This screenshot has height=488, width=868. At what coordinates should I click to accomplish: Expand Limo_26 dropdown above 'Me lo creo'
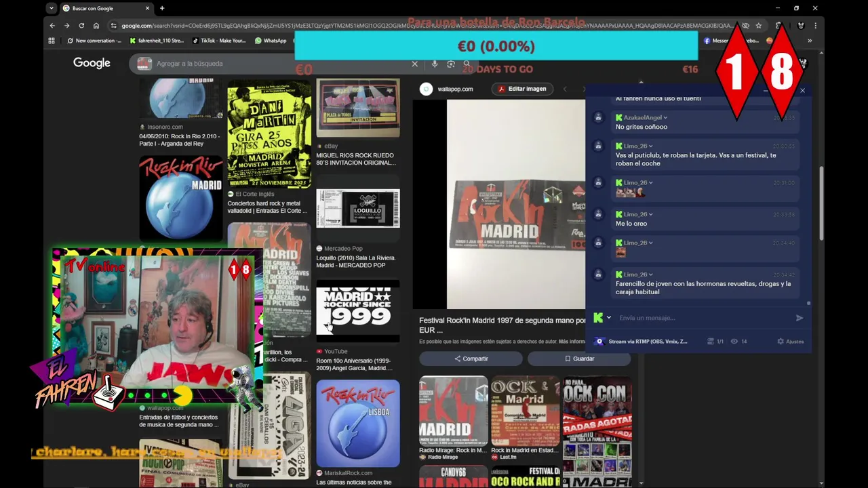click(650, 214)
